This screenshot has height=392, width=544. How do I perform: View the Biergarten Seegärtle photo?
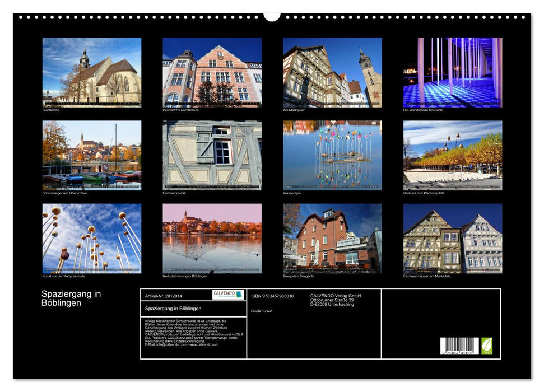332,238
